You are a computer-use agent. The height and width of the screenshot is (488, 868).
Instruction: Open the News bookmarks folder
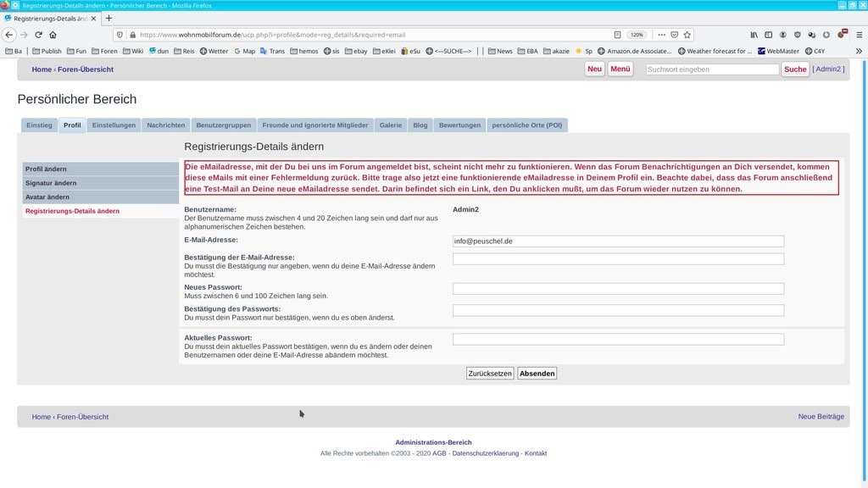[500, 51]
